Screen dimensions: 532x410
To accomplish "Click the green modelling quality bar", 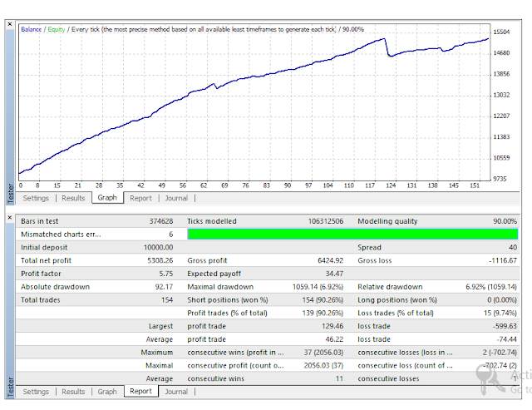I will [x=352, y=235].
